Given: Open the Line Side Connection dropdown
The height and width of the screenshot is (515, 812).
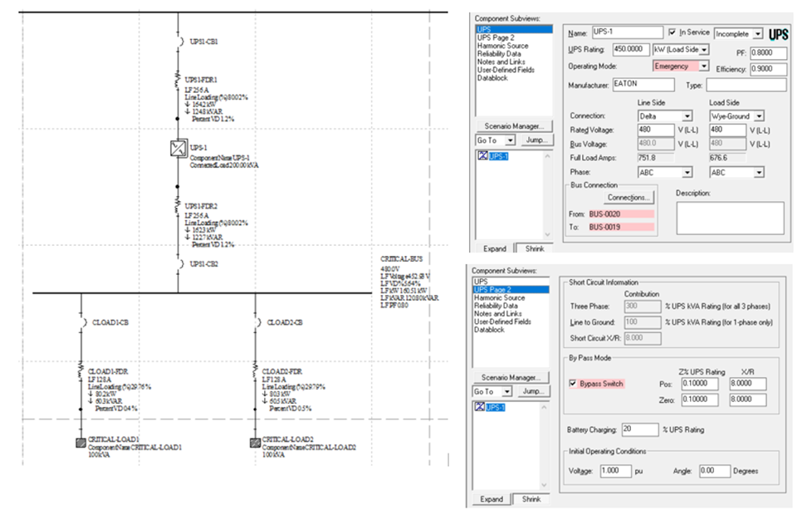Looking at the screenshot, I should tap(687, 116).
